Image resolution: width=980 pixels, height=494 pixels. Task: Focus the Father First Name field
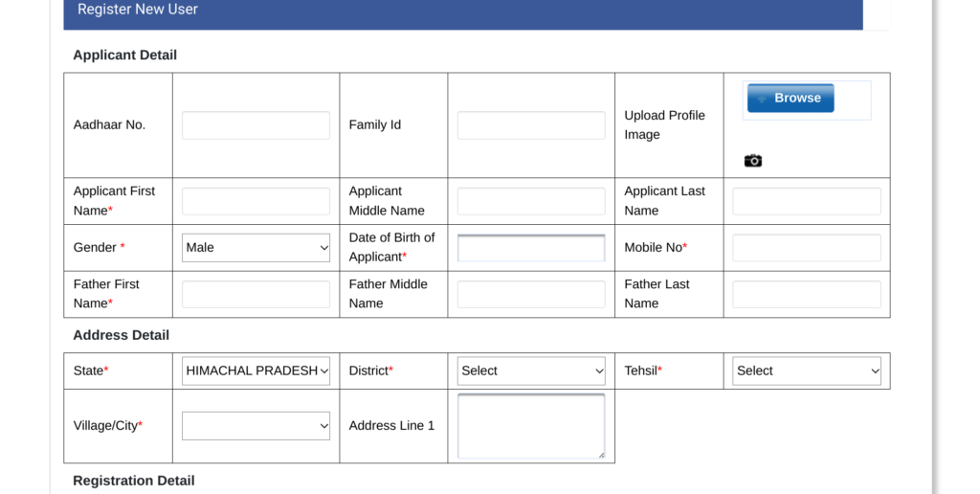pos(256,295)
